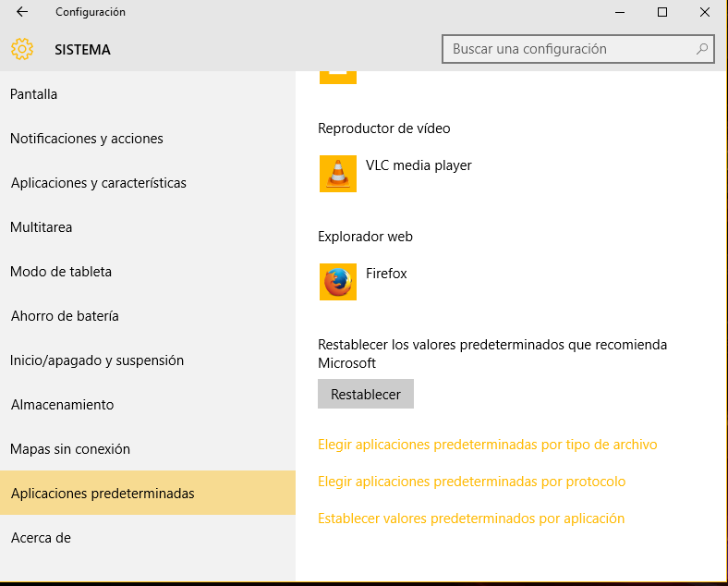728x586 pixels.
Task: Click the Explorador web heading
Action: (366, 237)
